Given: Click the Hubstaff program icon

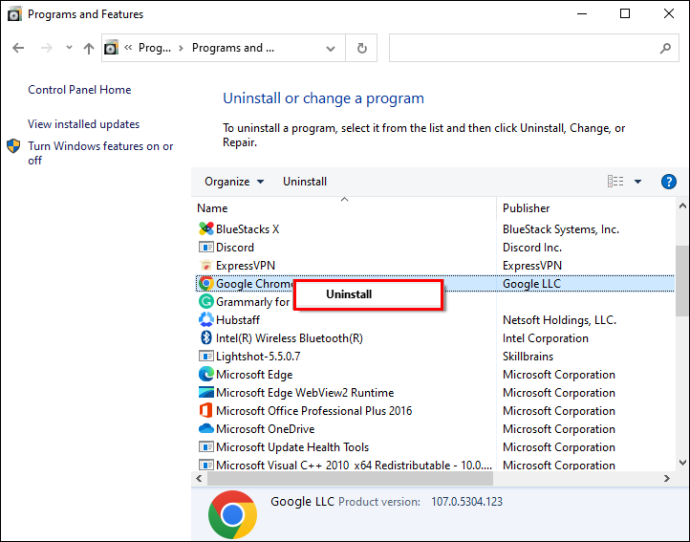Looking at the screenshot, I should (206, 319).
